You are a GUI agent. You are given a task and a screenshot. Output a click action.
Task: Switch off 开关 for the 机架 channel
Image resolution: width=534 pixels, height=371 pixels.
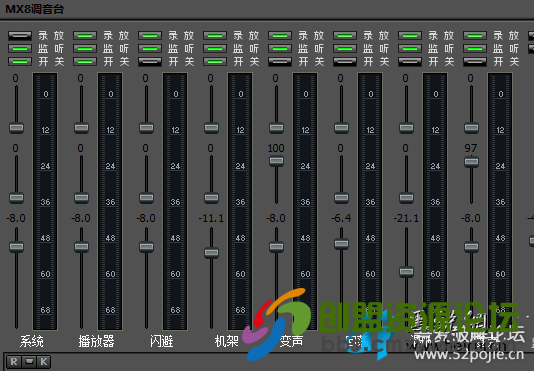point(215,61)
